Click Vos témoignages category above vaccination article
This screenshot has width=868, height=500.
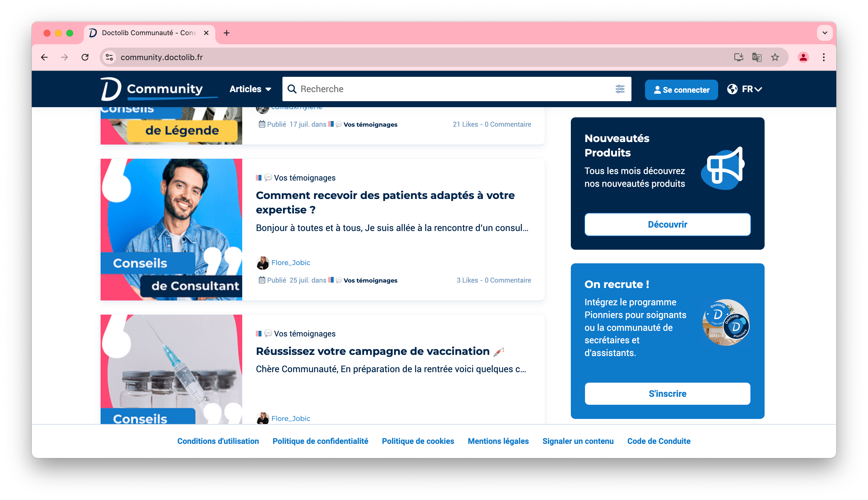pyautogui.click(x=305, y=333)
